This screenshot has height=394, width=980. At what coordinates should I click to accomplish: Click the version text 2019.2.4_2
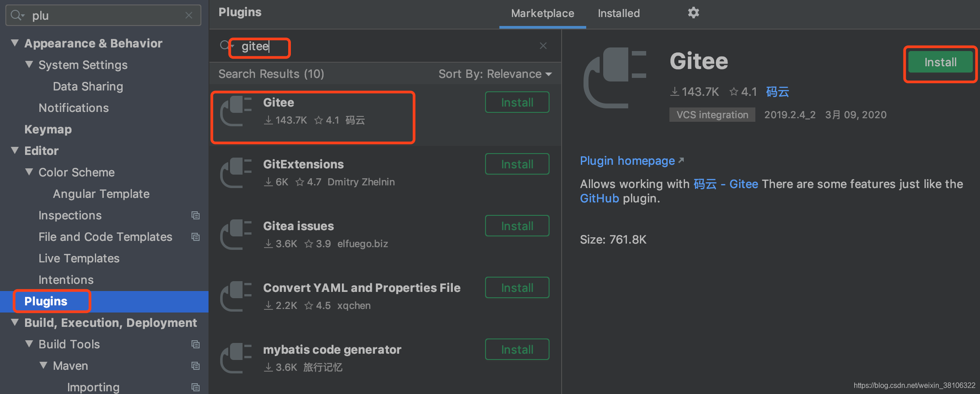click(790, 115)
